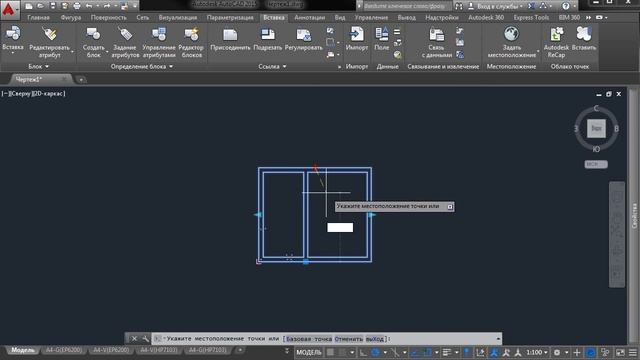Show more ribbon tabs double arrow
The width and height of the screenshot is (640, 360).
(x=588, y=18)
